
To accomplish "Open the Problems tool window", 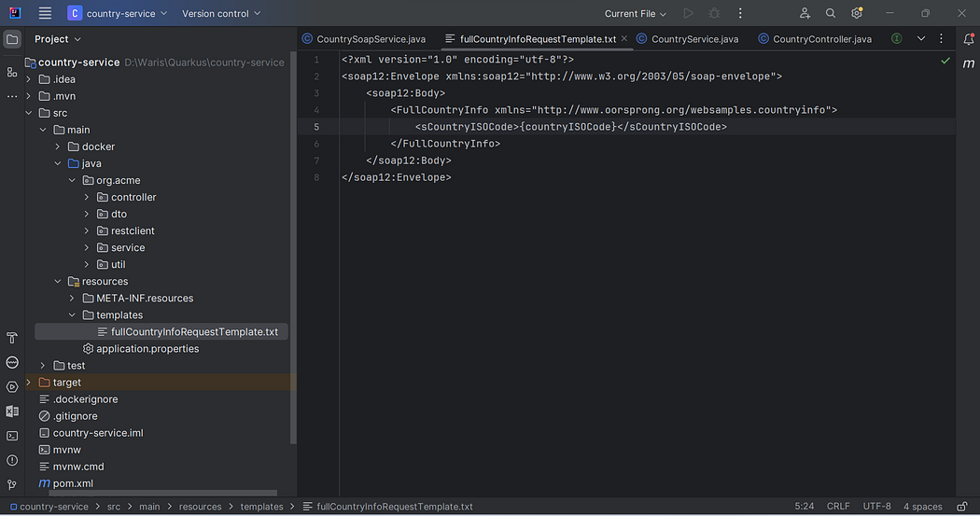I will pos(12,460).
